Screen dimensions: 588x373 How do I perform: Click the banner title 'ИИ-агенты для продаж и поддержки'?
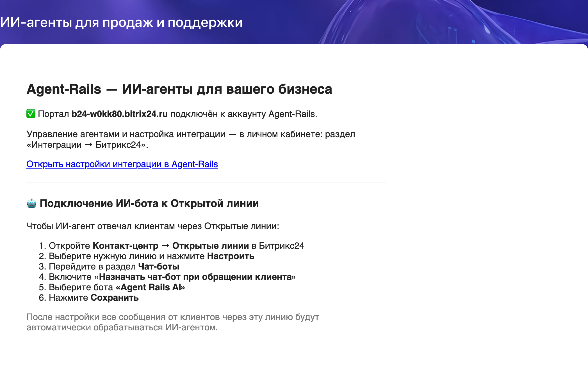[121, 22]
